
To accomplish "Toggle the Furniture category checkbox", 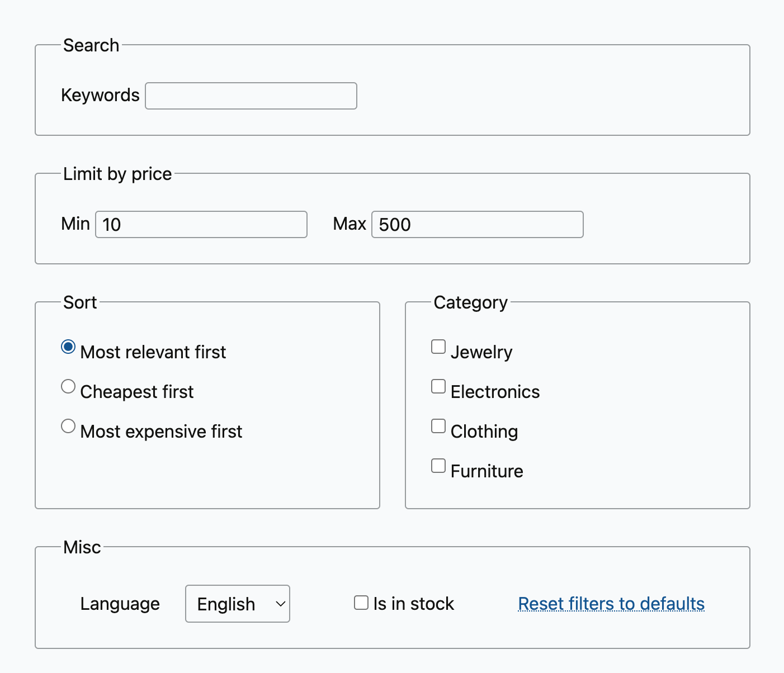I will (438, 466).
